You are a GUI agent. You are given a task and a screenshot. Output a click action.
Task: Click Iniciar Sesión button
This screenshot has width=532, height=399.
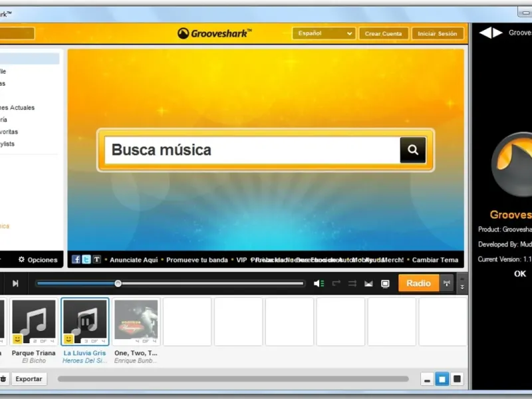(x=438, y=34)
